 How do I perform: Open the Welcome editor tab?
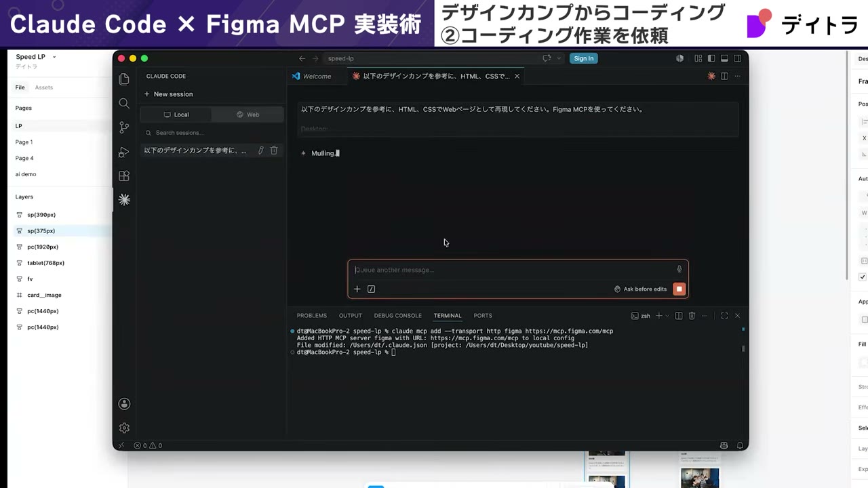(x=317, y=76)
